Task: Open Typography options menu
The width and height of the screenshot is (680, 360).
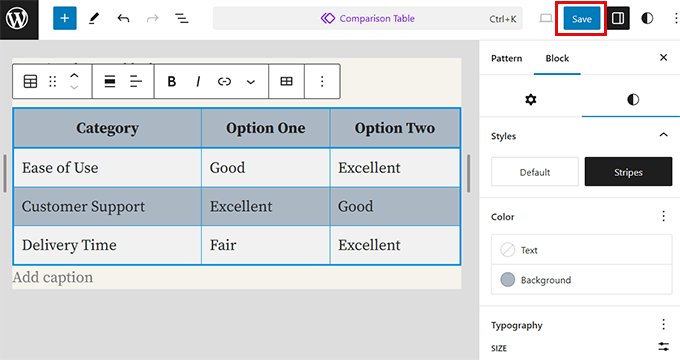Action: (663, 324)
